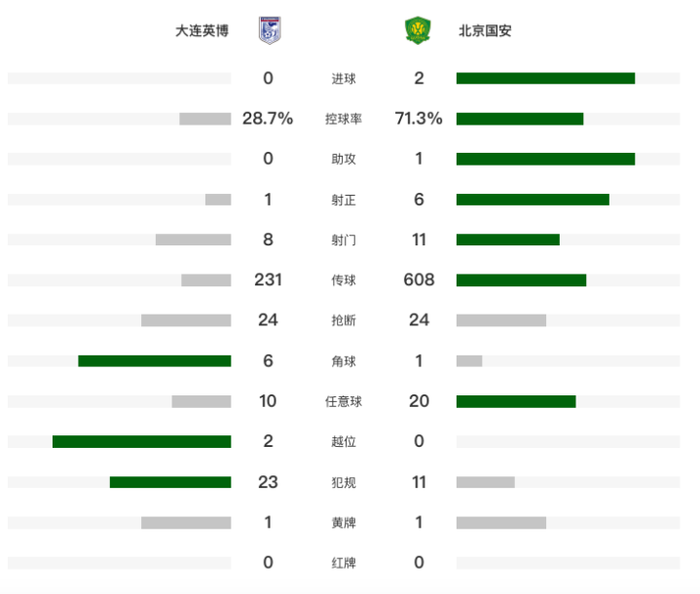This screenshot has height=594, width=700.
Task: Select the 黄牌 stat label
Action: (x=344, y=523)
